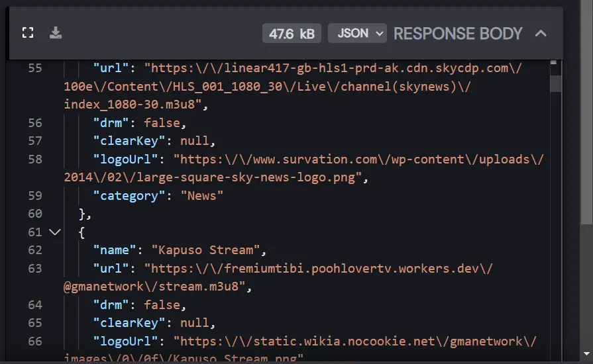Click the small scroll up marker in code panel
Image resolution: width=593 pixels, height=364 pixels.
coord(554,62)
